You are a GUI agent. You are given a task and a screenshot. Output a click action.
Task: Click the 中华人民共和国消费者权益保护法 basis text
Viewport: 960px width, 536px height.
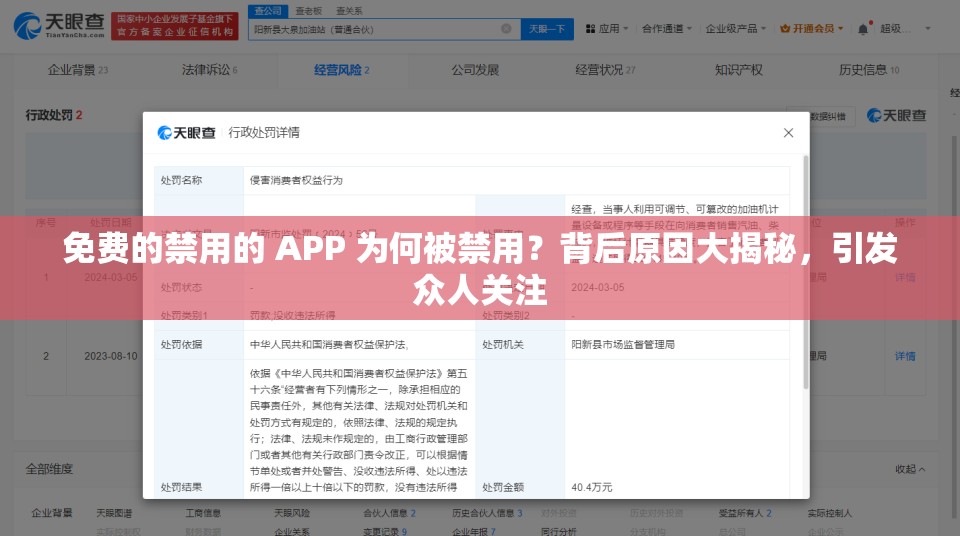tap(329, 344)
